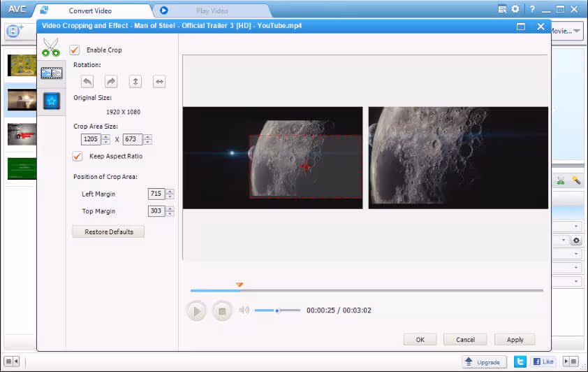Select the green video thumbnail

point(22,169)
